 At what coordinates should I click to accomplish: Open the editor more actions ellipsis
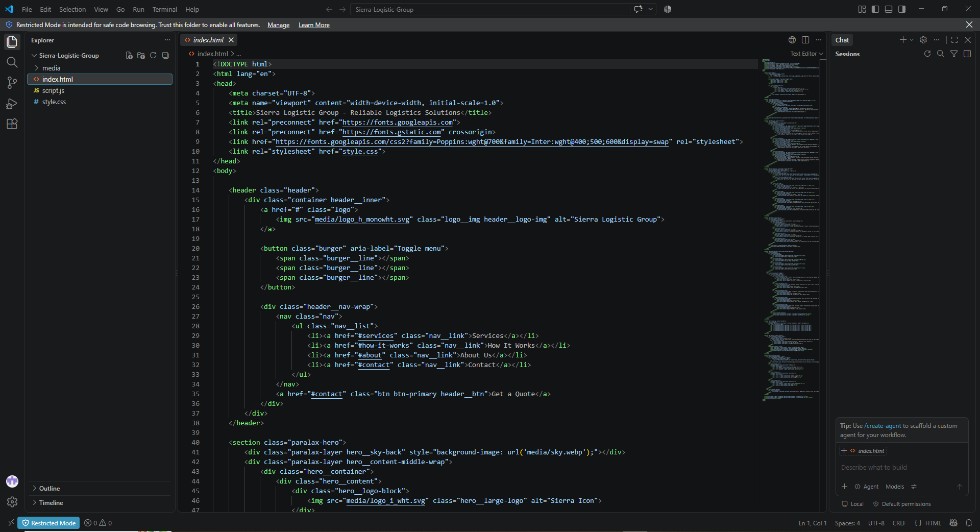819,40
